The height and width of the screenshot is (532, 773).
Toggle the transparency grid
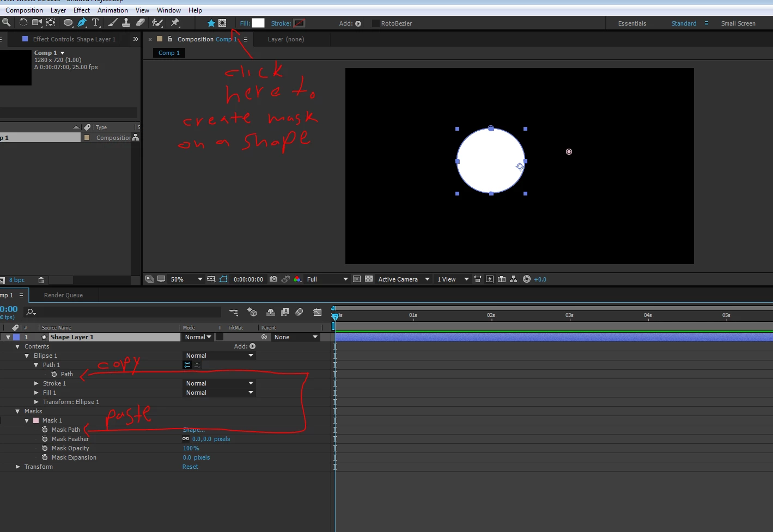pyautogui.click(x=369, y=279)
